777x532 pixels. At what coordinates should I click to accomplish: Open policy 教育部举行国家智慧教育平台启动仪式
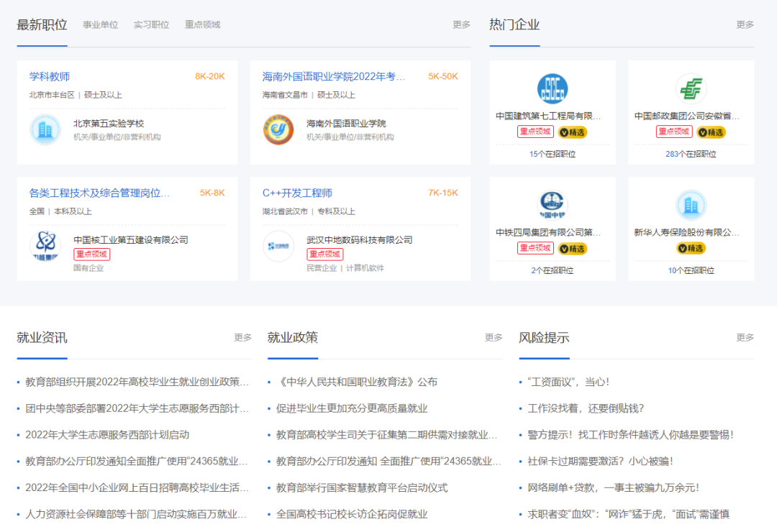click(x=362, y=488)
